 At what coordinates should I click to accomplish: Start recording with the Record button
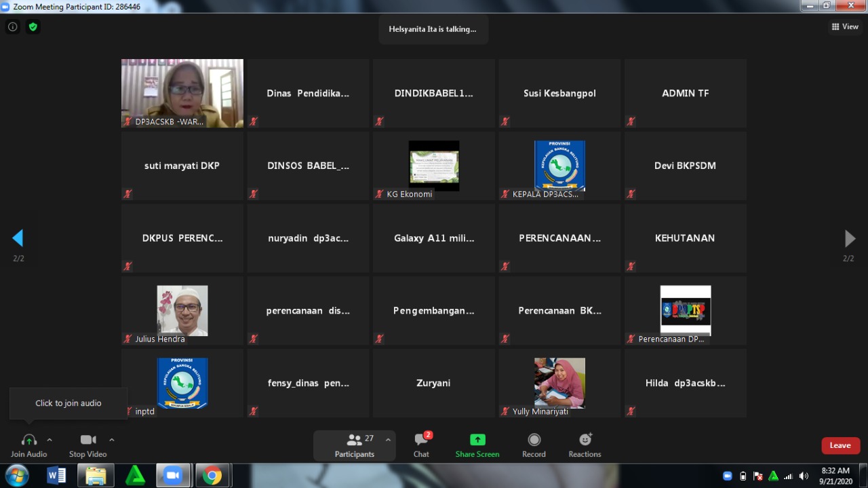[534, 445]
